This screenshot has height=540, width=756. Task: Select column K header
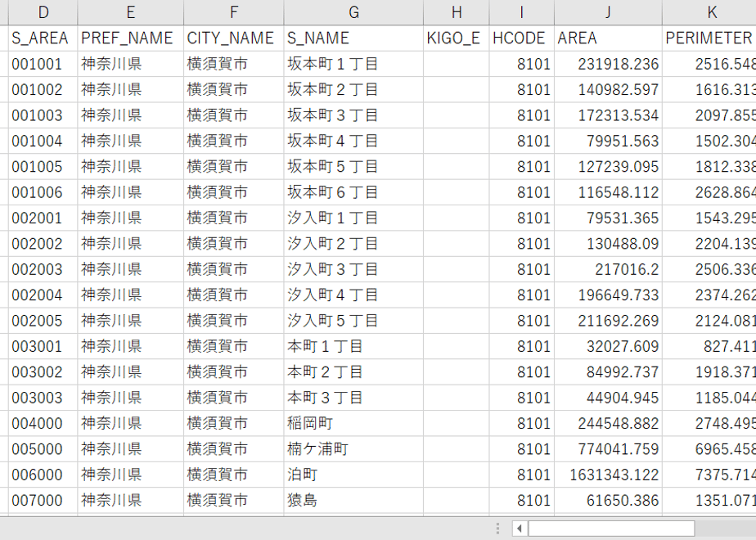709,12
